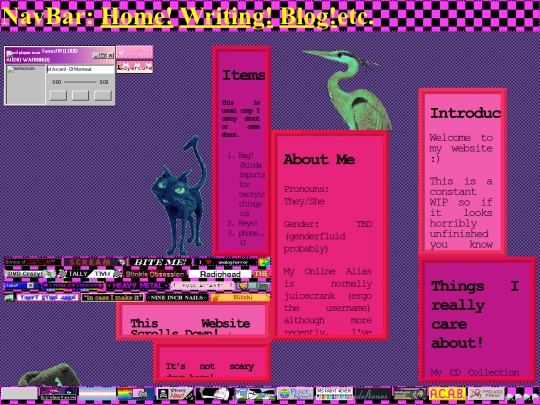Screen dimensions: 540x405
Task: Click the "Pronouns: They/She" text
Action: [x=306, y=195]
